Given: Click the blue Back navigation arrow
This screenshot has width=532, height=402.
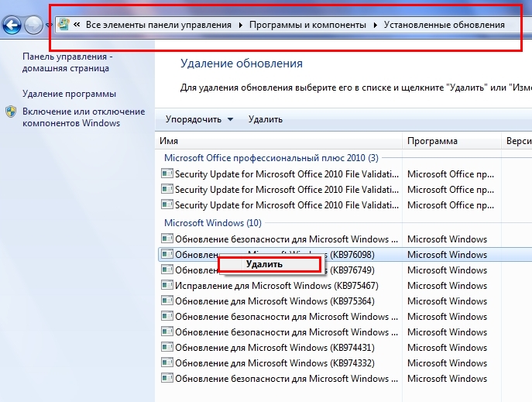Looking at the screenshot, I should click(12, 25).
